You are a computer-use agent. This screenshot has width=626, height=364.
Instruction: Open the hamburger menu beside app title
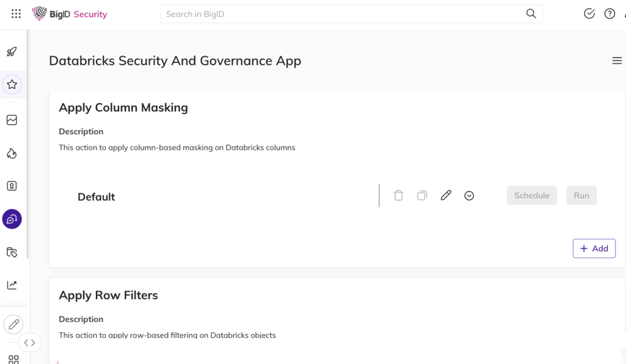617,60
